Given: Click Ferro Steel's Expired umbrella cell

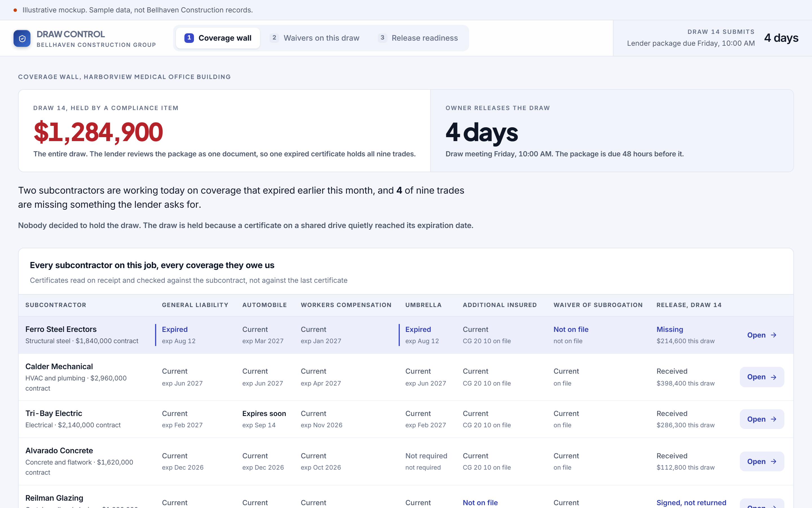Looking at the screenshot, I should tap(418, 330).
